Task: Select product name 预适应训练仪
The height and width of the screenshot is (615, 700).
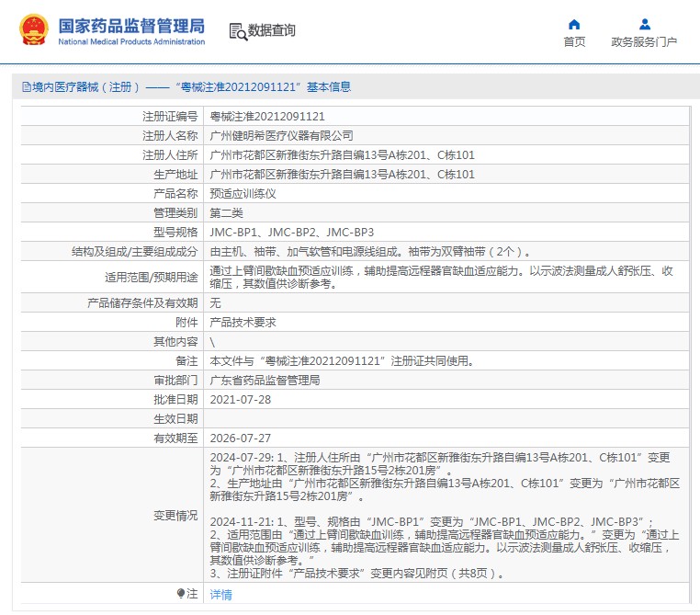Action: [243, 194]
